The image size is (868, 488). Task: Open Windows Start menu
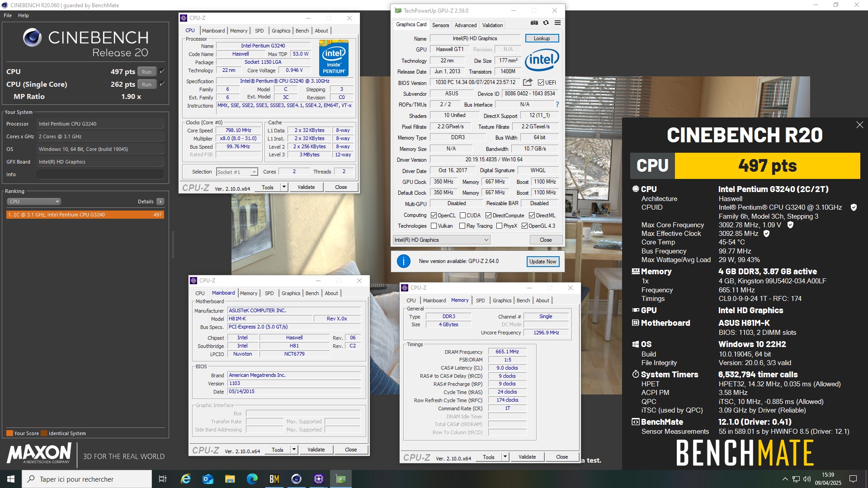[x=11, y=479]
